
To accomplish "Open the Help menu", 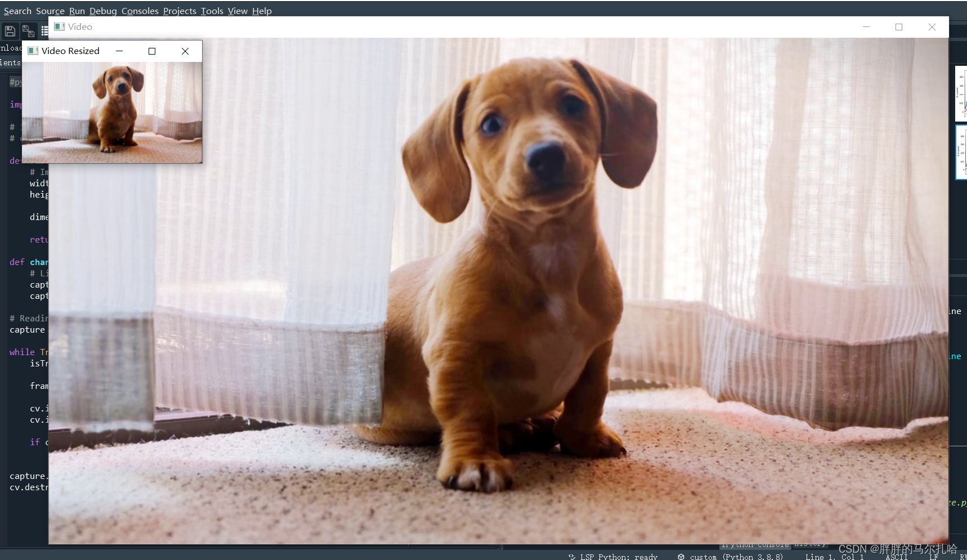I will tap(262, 11).
